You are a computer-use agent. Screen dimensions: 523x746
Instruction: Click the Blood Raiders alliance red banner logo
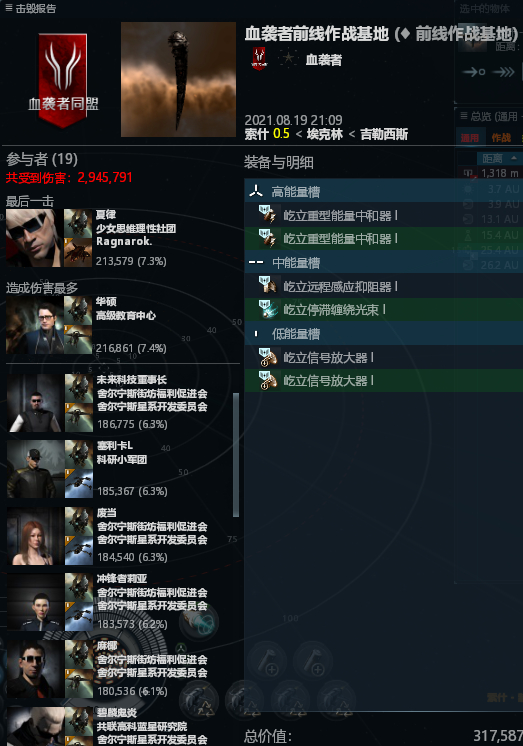63,80
